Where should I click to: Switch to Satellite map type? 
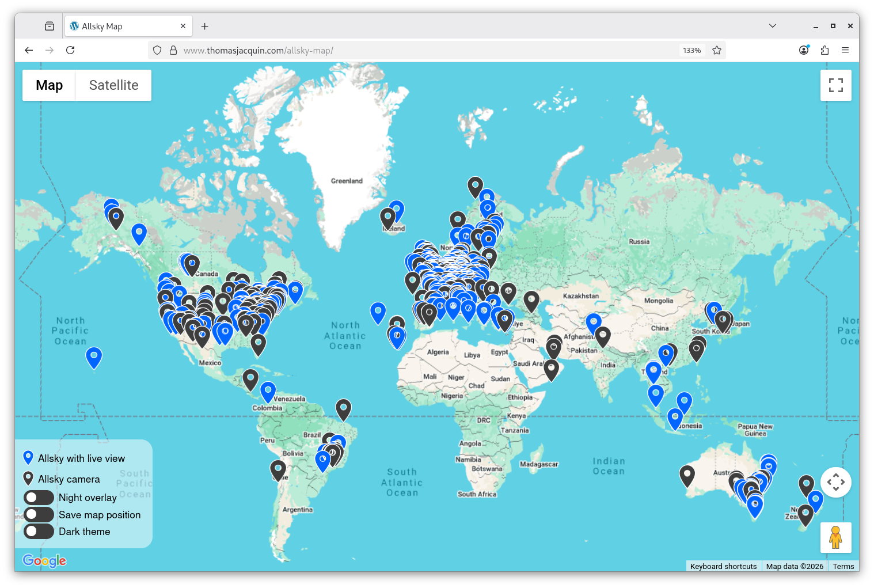coord(113,85)
